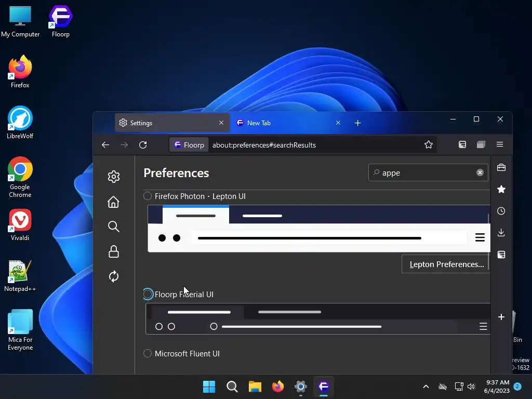Select the Floorp desktop shortcut

(x=60, y=21)
